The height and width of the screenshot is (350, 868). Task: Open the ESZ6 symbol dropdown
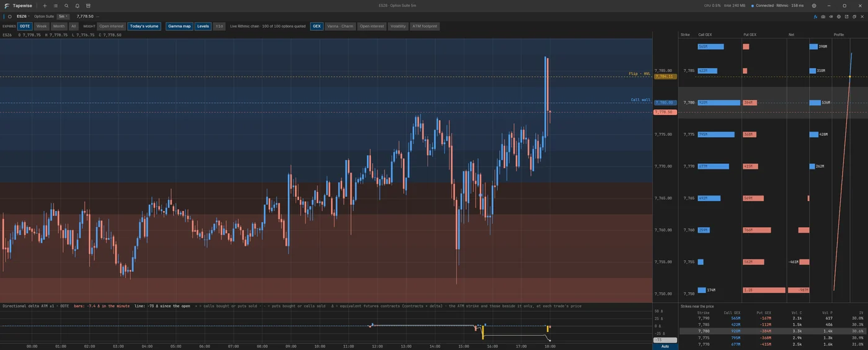tap(23, 16)
